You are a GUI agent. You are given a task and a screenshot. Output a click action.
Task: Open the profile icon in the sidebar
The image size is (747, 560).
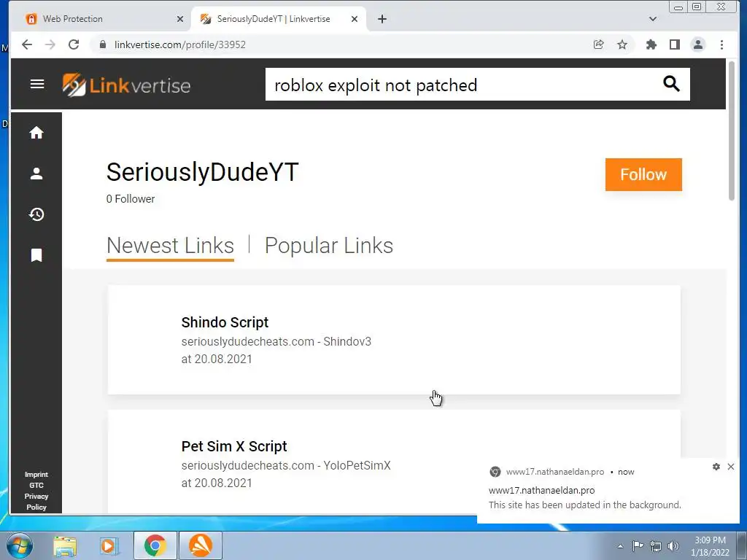coord(36,174)
